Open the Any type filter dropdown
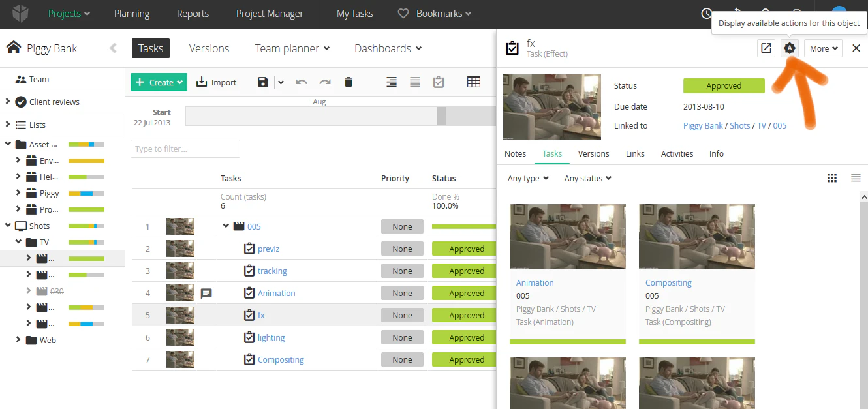 click(528, 178)
